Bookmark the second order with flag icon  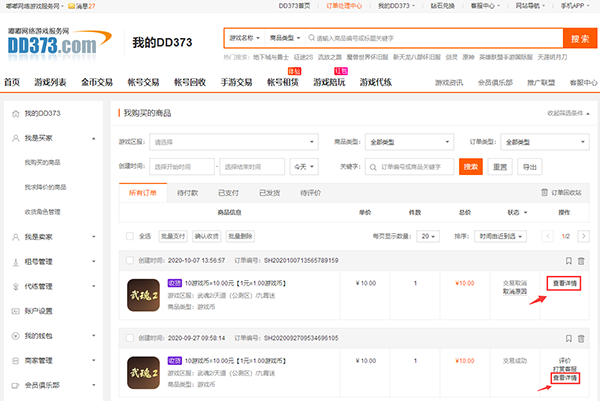(567, 338)
